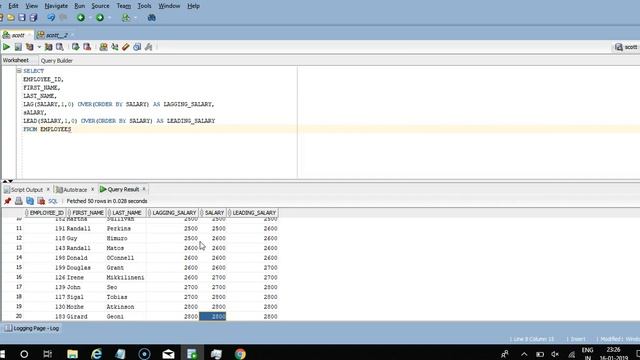Screen dimensions: 640x360
Task: Sort by LAST_NAME column header
Action: tap(126, 213)
